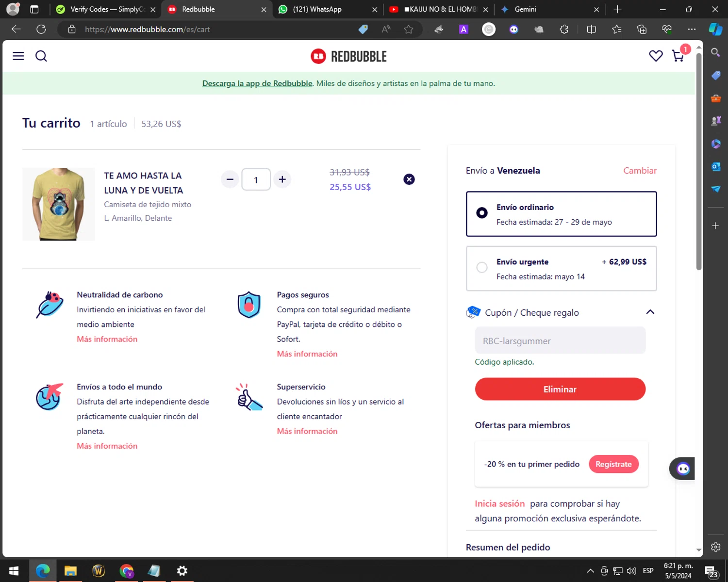Open the TE AMO HASTA LA LUNA product title
This screenshot has width=728, height=582.
[x=143, y=183]
